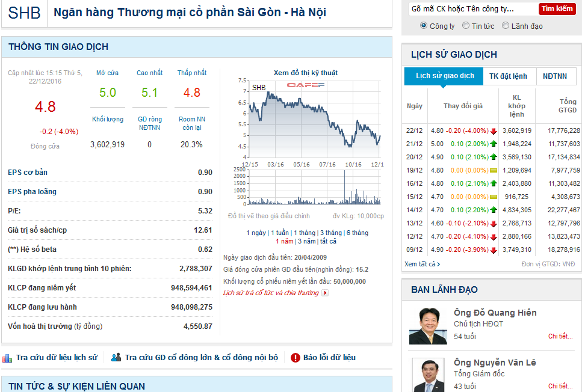Click the red exclamation icon beside Báo lỗi dữ liệu
This screenshot has width=582, height=392.
(296, 358)
